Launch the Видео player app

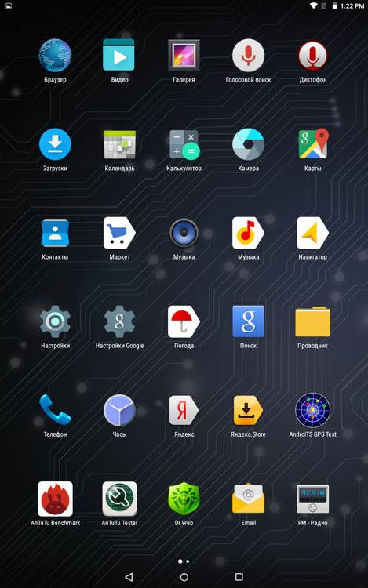[119, 55]
